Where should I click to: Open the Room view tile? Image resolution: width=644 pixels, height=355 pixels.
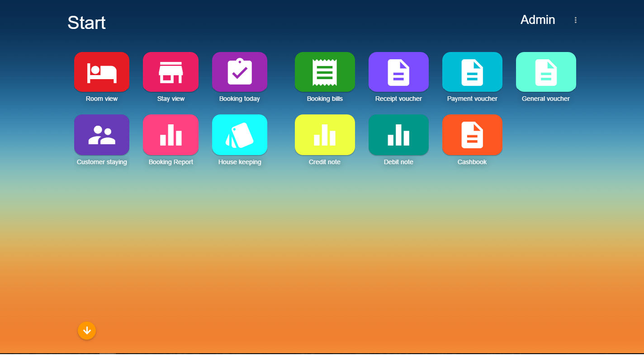[x=102, y=72]
